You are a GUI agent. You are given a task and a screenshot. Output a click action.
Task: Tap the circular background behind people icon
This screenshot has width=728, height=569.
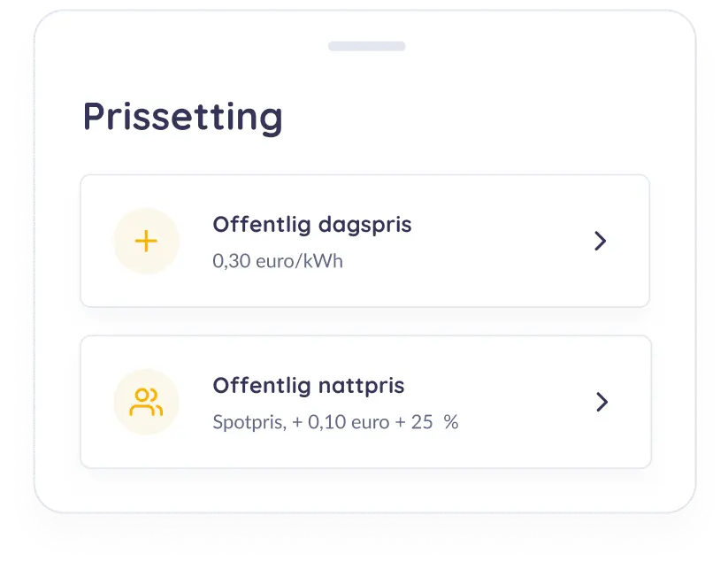point(146,403)
